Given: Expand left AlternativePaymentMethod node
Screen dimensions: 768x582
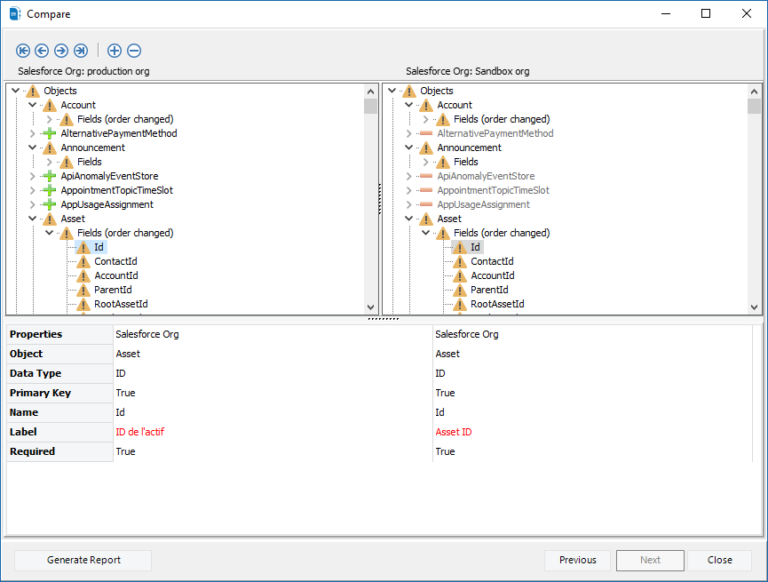Looking at the screenshot, I should pyautogui.click(x=32, y=133).
